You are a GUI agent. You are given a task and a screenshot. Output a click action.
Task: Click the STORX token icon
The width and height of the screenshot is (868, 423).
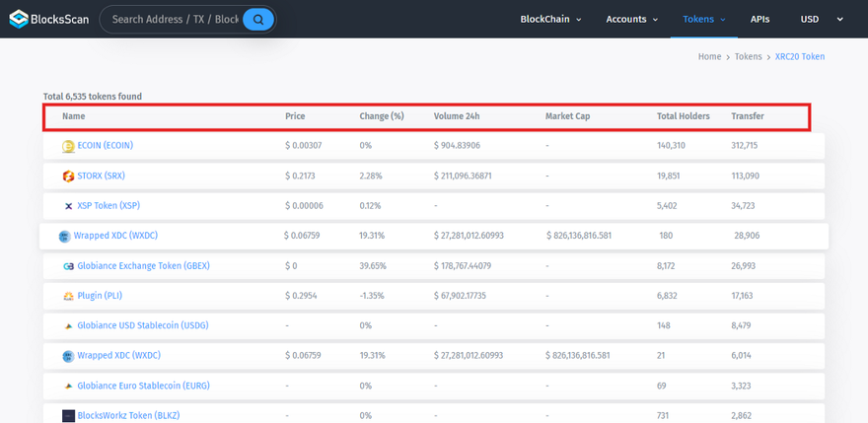pos(68,176)
